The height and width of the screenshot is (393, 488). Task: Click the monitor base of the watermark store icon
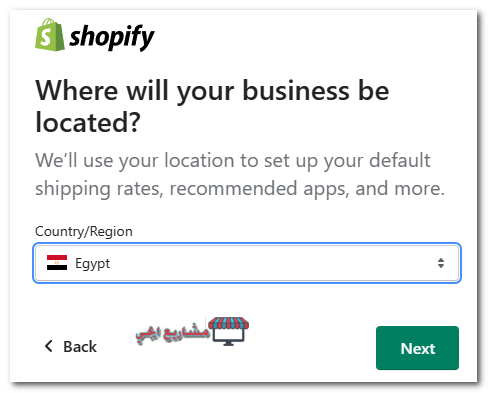coord(228,344)
